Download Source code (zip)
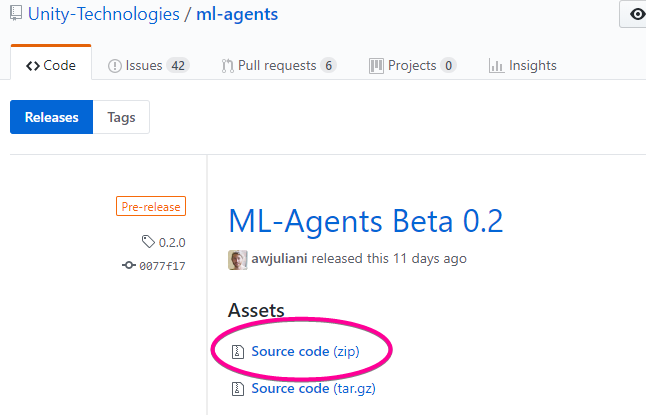 (305, 352)
